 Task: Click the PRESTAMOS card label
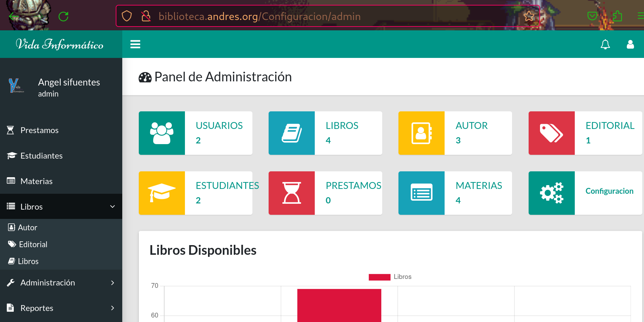click(x=354, y=185)
